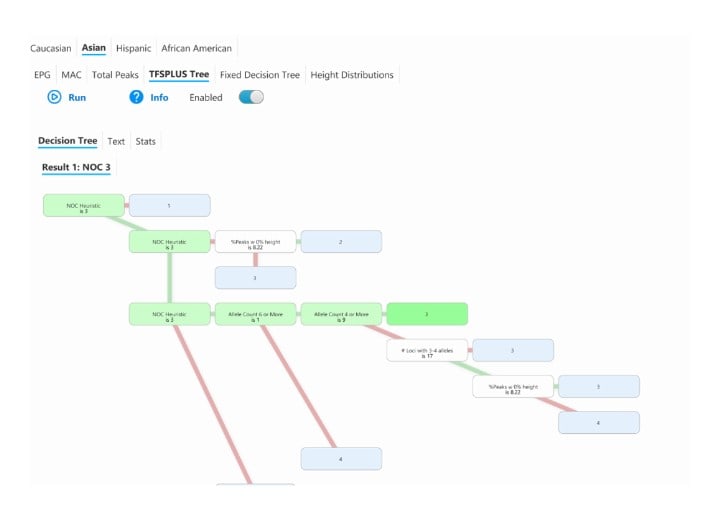Image resolution: width=720 pixels, height=520 pixels.
Task: Click leaf 3 directly below upper %Peaks node
Action: pos(255,278)
